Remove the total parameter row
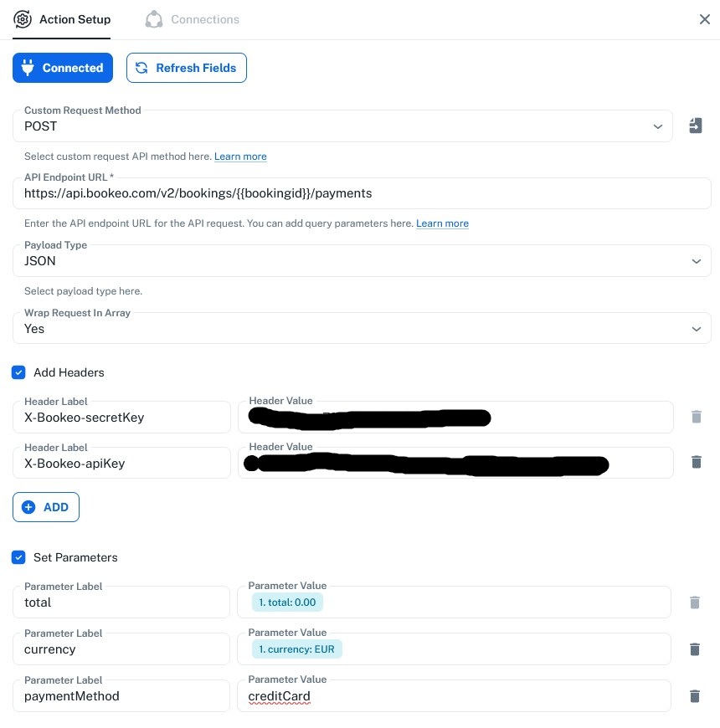Viewport: 720px width, 728px height. pyautogui.click(x=694, y=602)
